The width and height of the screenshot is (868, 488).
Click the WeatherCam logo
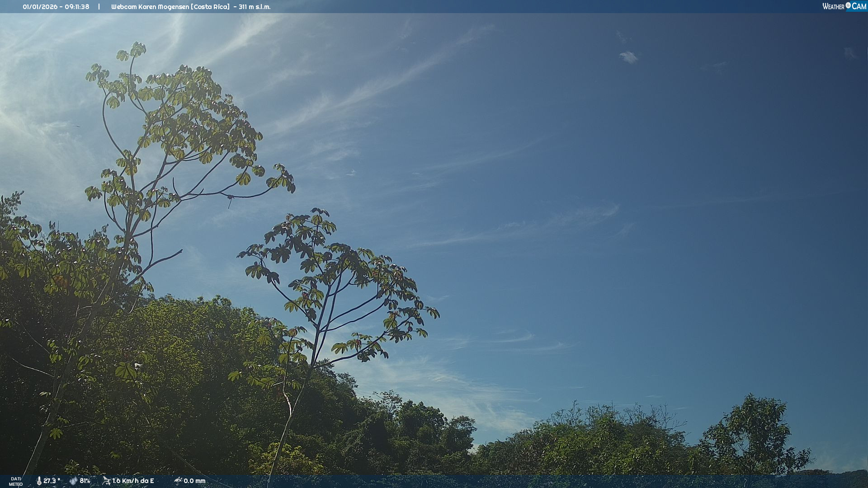point(844,6)
